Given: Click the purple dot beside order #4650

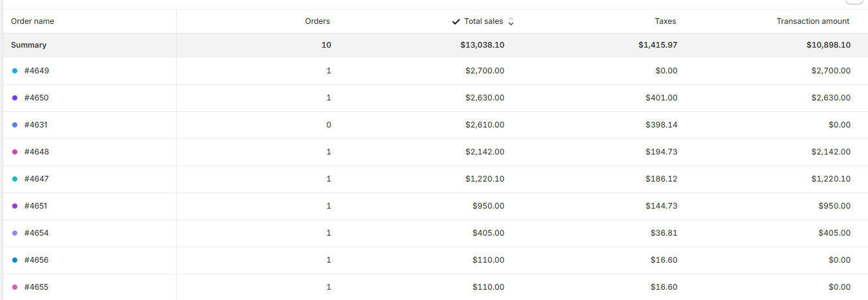Looking at the screenshot, I should point(15,98).
